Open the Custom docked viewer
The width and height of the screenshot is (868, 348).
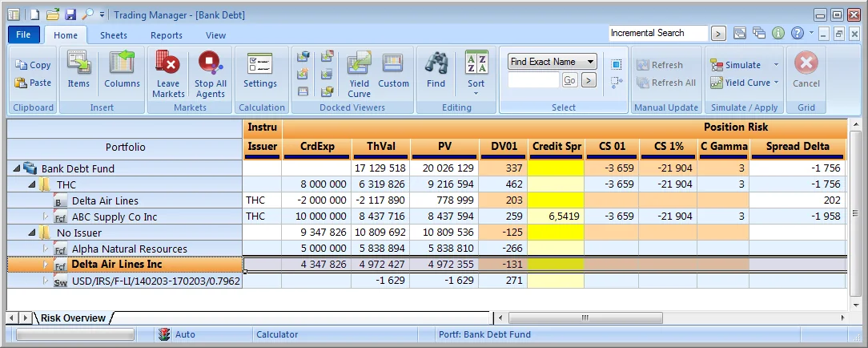tap(393, 64)
